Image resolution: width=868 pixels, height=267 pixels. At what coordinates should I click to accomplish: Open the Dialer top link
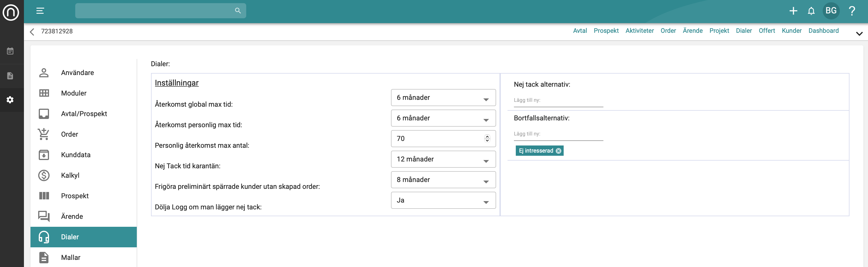tap(744, 31)
